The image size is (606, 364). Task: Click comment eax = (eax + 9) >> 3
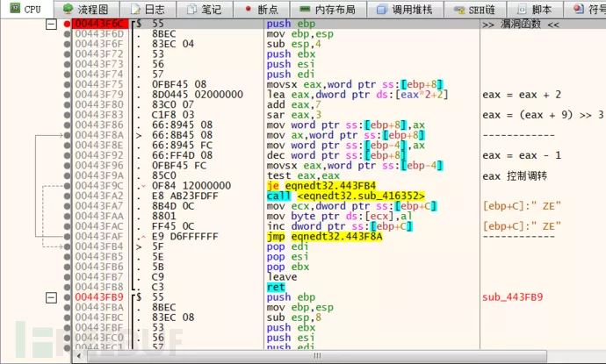543,115
